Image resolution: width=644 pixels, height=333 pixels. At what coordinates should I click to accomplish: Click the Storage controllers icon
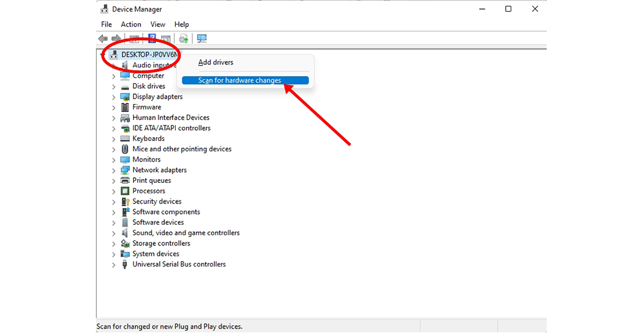pos(125,243)
